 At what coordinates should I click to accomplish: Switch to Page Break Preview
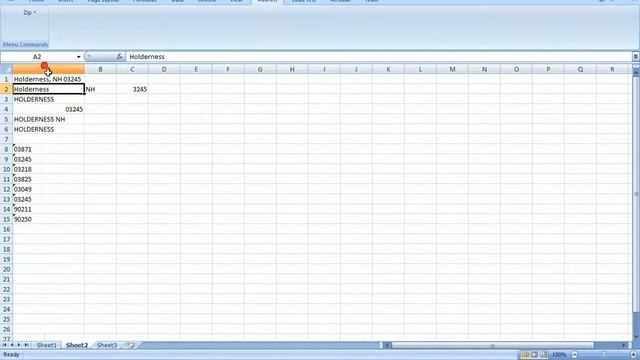(543, 355)
